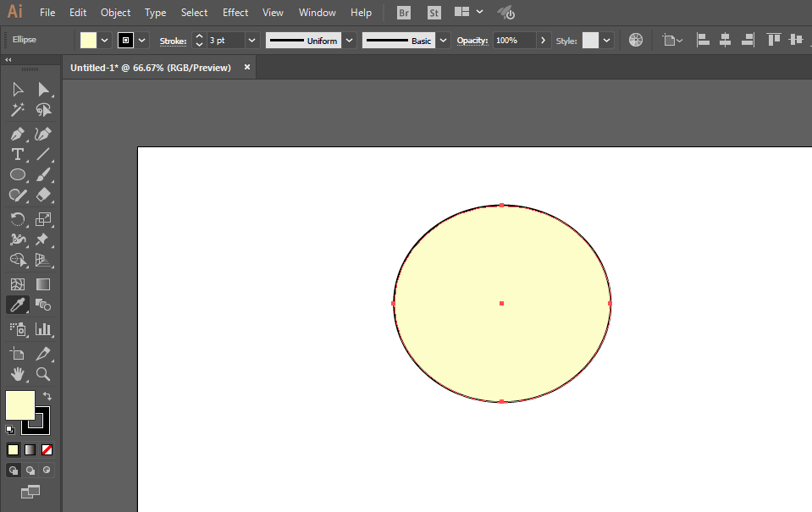This screenshot has height=512, width=812.
Task: Expand the opacity slider arrow
Action: [543, 41]
